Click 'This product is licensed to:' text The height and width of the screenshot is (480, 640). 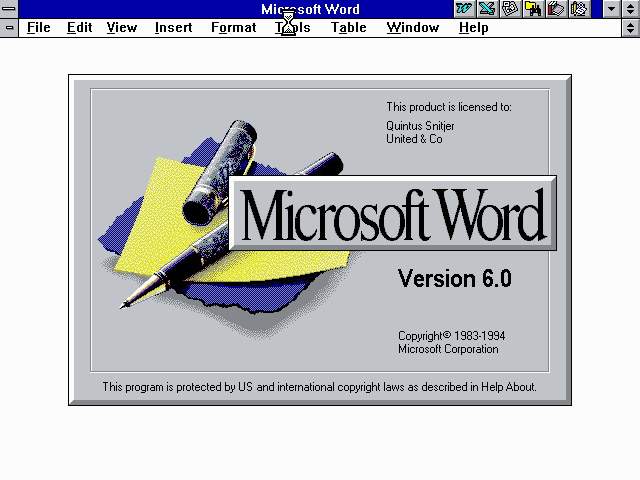pos(449,107)
